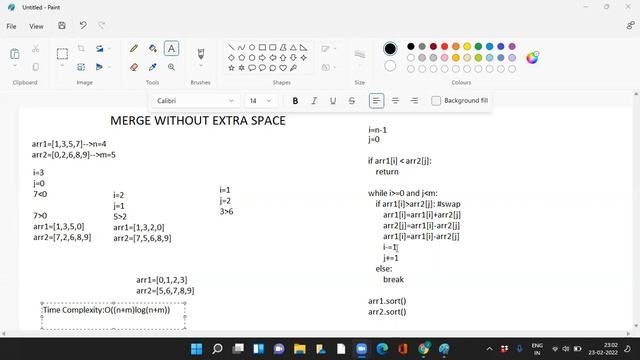
Task: Click the Paste clipboard icon
Action: 15,53
